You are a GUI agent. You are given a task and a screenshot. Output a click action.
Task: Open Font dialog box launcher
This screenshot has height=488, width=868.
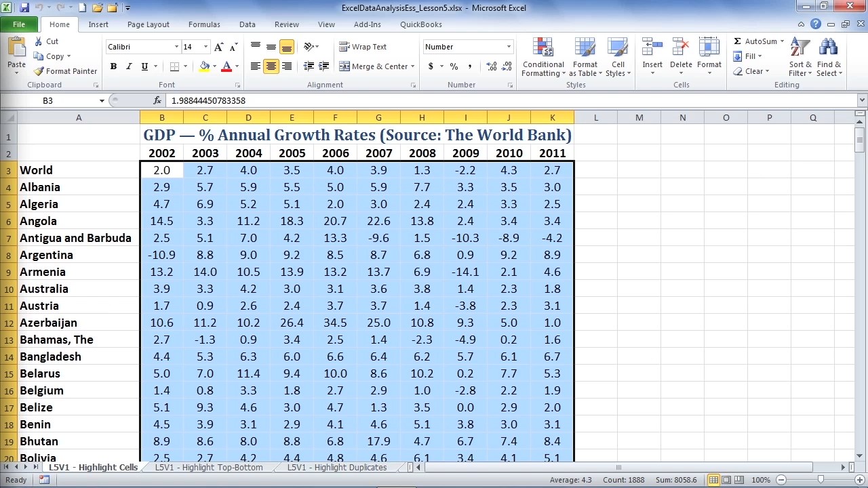(237, 85)
